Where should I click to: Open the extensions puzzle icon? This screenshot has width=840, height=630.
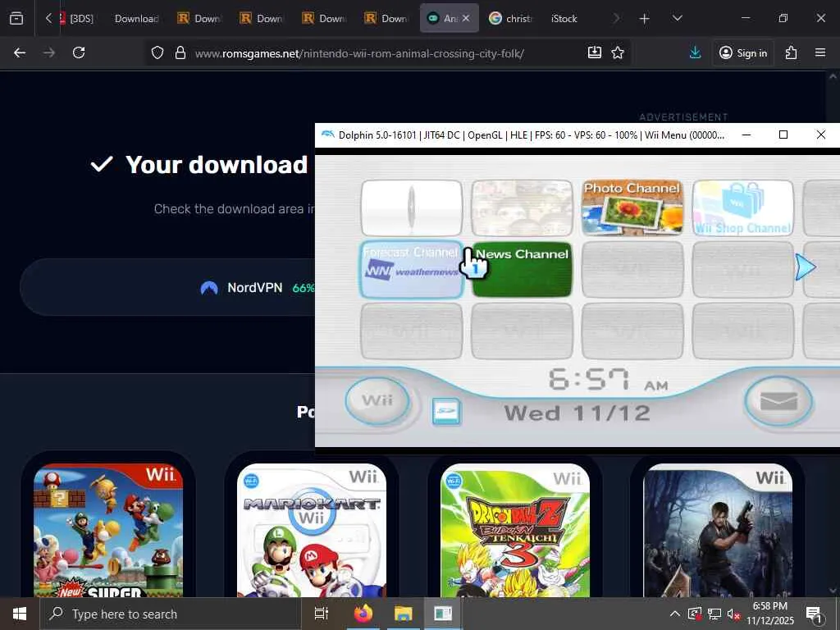click(x=792, y=52)
